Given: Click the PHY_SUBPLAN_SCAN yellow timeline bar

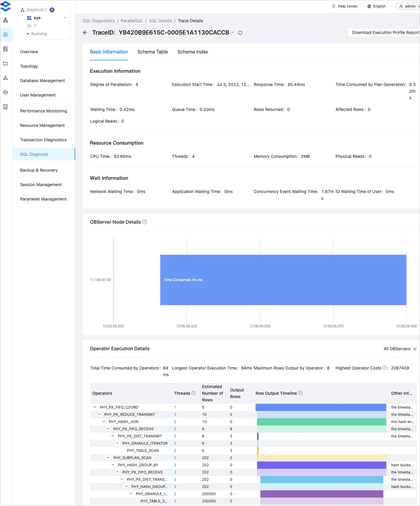Looking at the screenshot, I should point(321,458).
